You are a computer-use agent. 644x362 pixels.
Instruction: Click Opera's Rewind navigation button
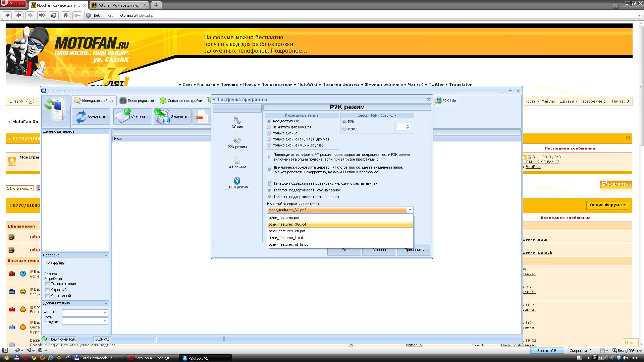coord(7,15)
